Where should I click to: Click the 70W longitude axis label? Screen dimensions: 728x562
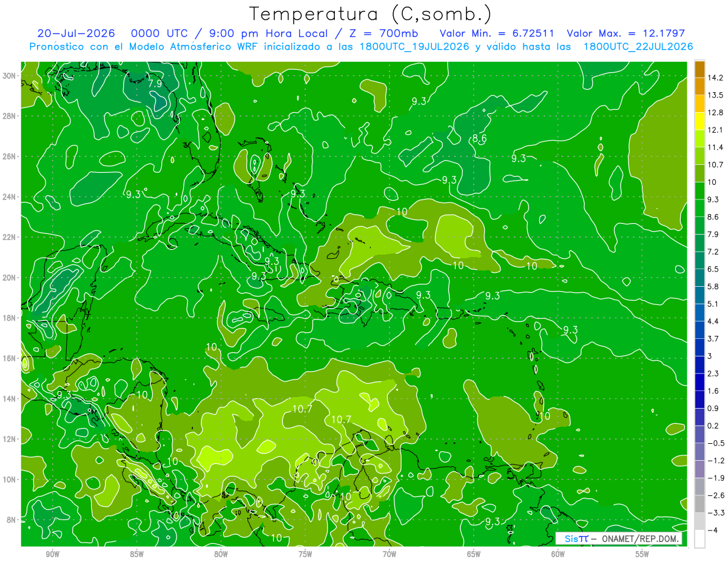click(389, 554)
